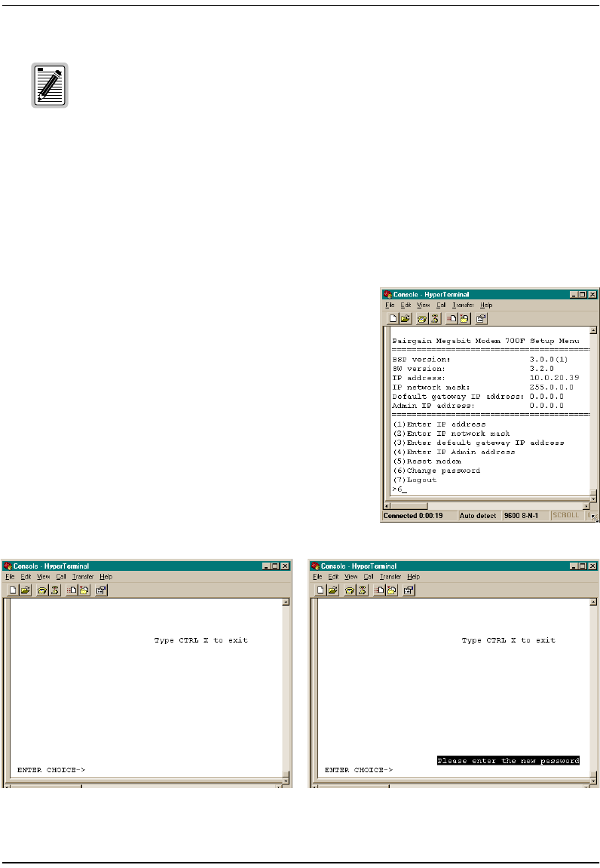Viewport: 600px width, 868px height.
Task: Click Properties icon in password-prompt window toolbar
Action: click(409, 590)
